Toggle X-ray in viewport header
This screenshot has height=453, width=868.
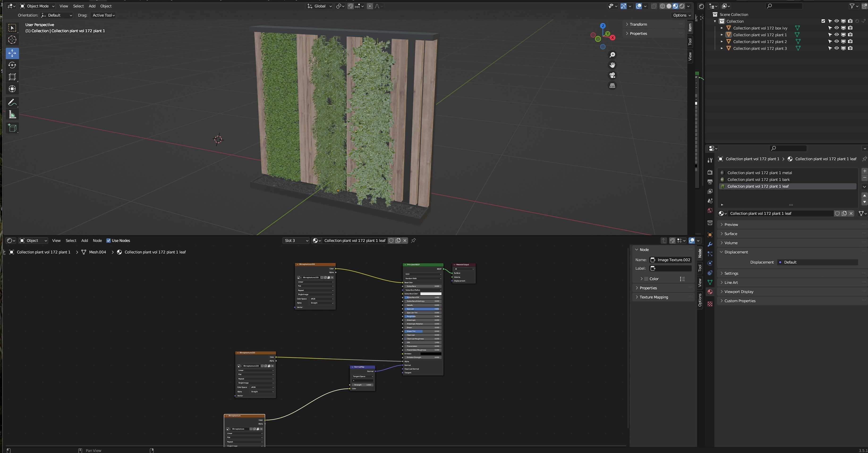coord(654,6)
